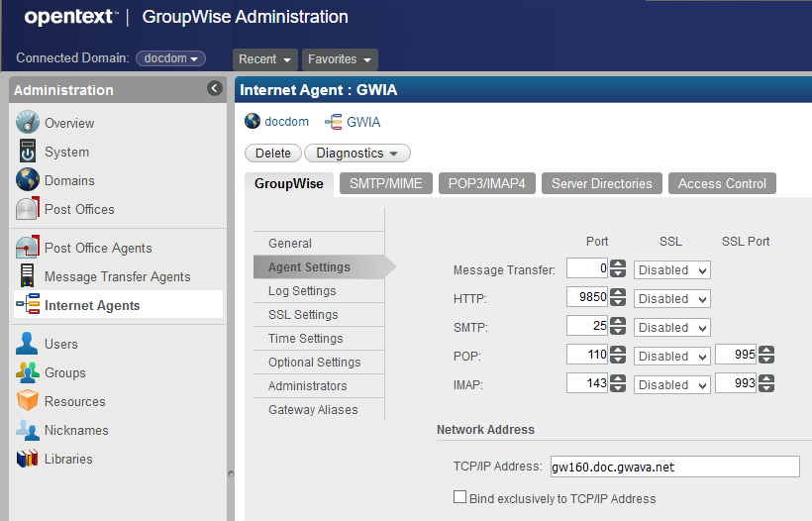Switch to the SMTP/MIME tab

click(386, 183)
